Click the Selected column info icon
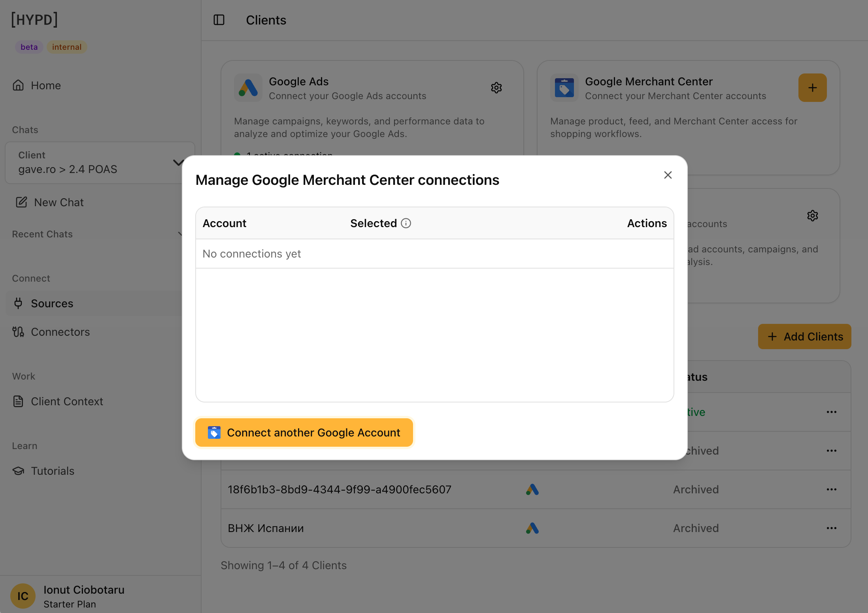The image size is (868, 613). 406,223
